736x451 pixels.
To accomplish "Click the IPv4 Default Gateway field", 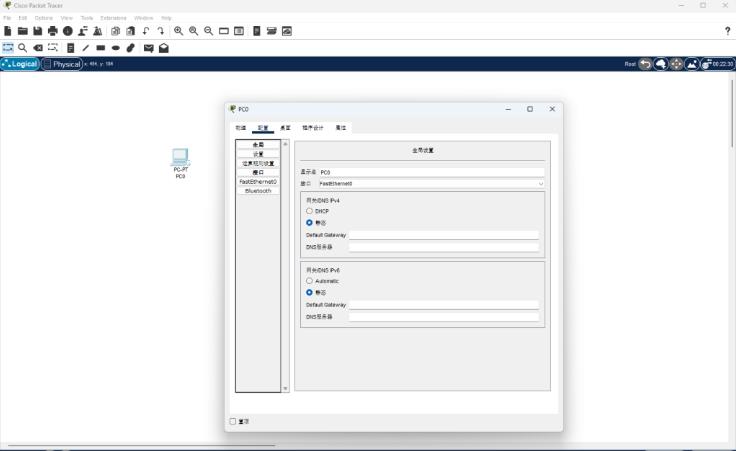I will (444, 235).
